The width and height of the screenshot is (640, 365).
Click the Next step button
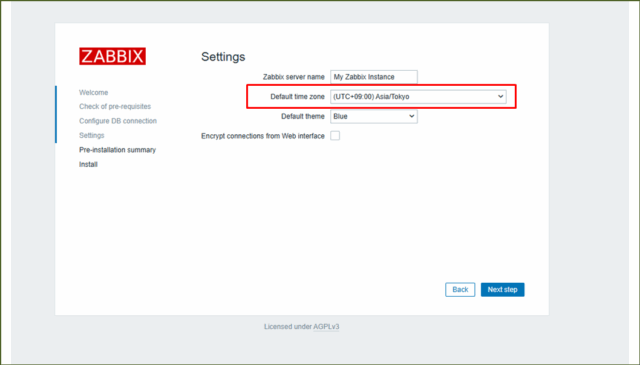(502, 289)
